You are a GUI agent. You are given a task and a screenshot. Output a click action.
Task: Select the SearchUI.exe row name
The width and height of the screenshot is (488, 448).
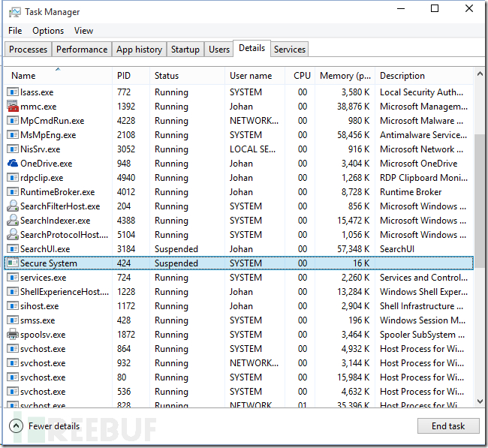(x=45, y=249)
